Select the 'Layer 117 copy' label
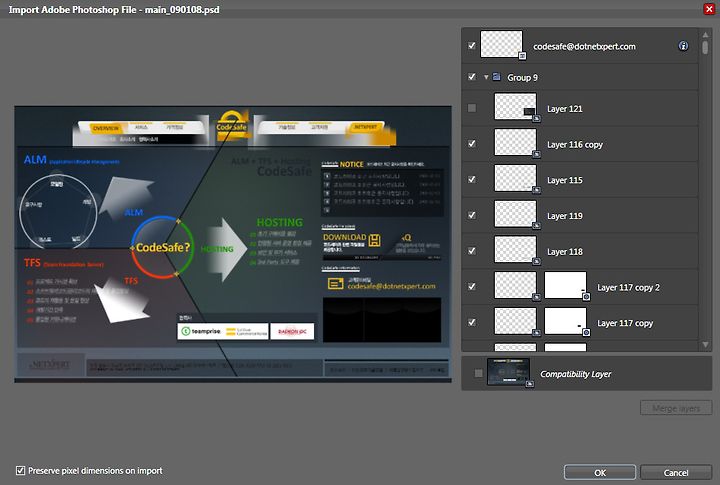The image size is (720, 485). [625, 323]
